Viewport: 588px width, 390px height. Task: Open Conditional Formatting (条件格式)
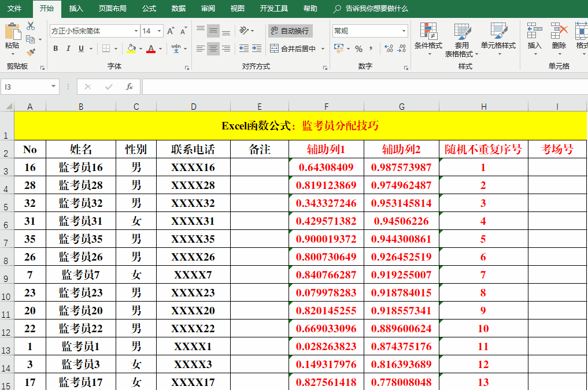pos(428,36)
